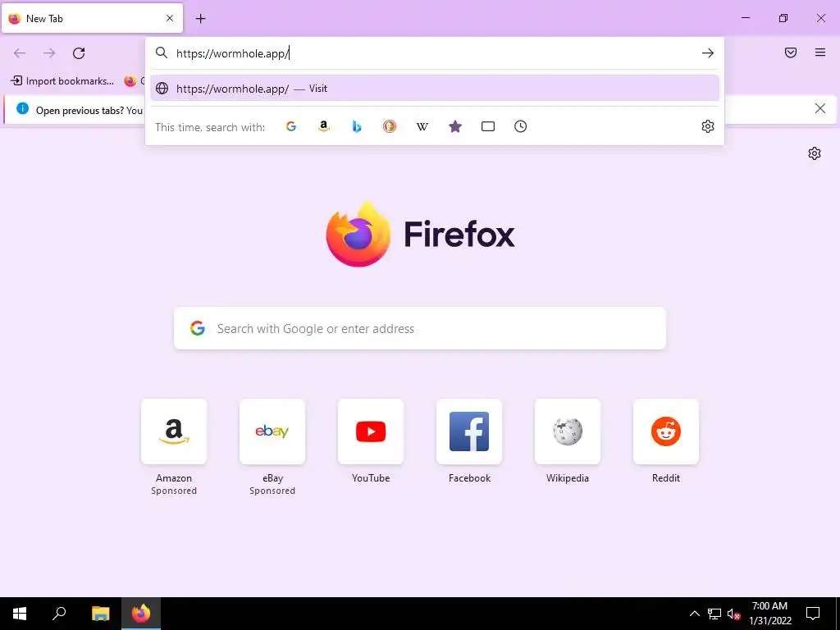Minimize the Firefox window
The height and width of the screenshot is (630, 840).
[x=745, y=18]
